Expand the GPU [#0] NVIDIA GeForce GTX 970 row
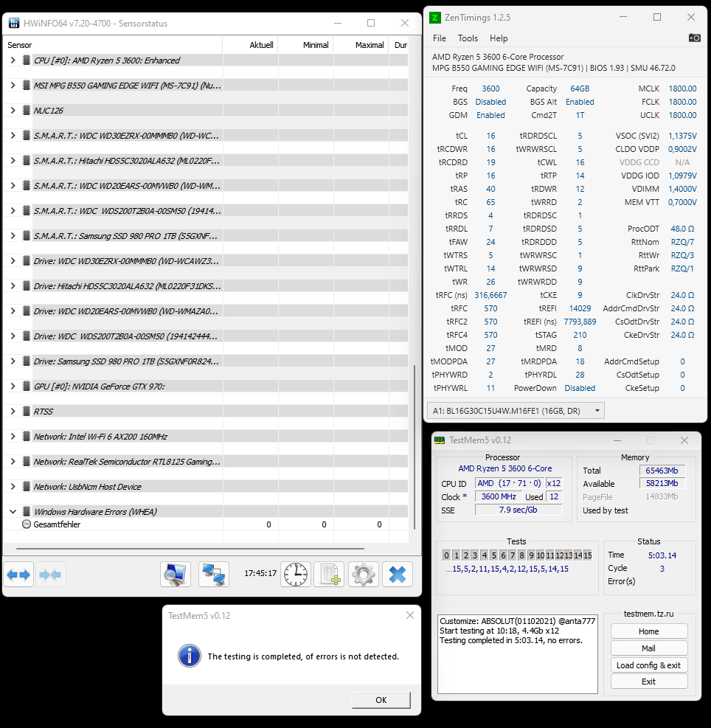711x728 pixels. coord(13,386)
